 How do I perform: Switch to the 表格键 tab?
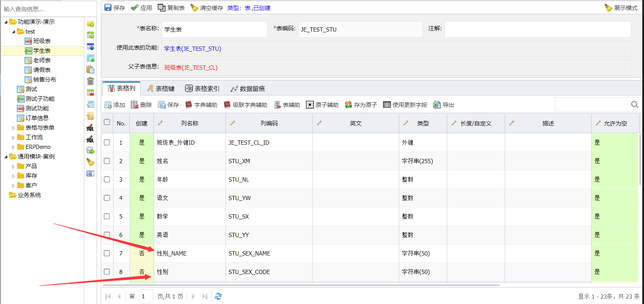161,89
